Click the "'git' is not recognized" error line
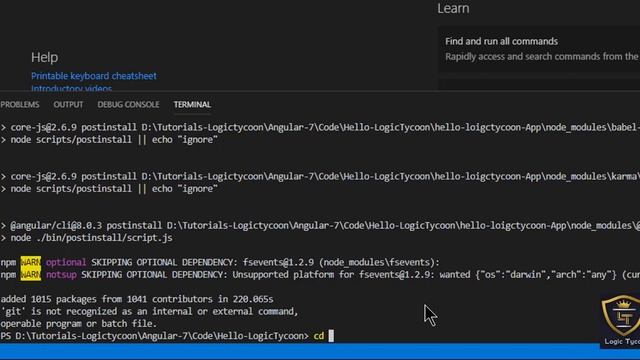 pyautogui.click(x=149, y=311)
